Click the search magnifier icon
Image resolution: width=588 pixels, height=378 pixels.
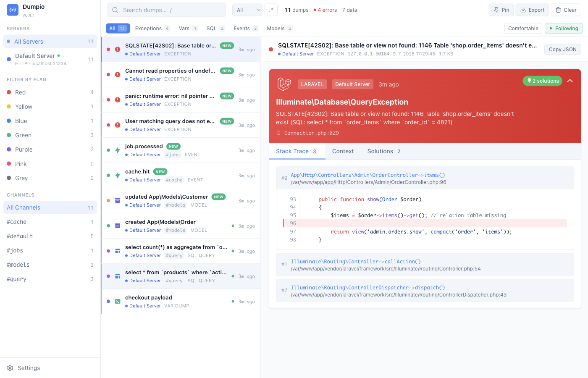(115, 10)
